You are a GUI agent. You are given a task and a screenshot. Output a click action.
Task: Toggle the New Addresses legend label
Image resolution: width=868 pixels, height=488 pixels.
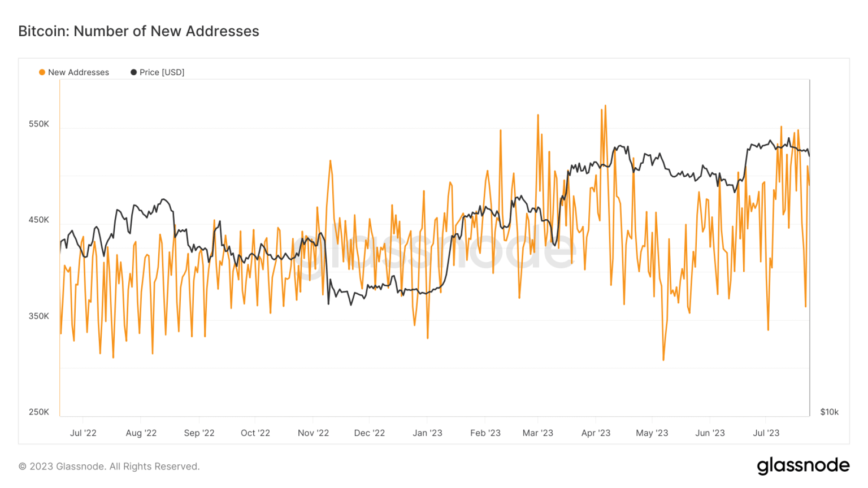78,72
